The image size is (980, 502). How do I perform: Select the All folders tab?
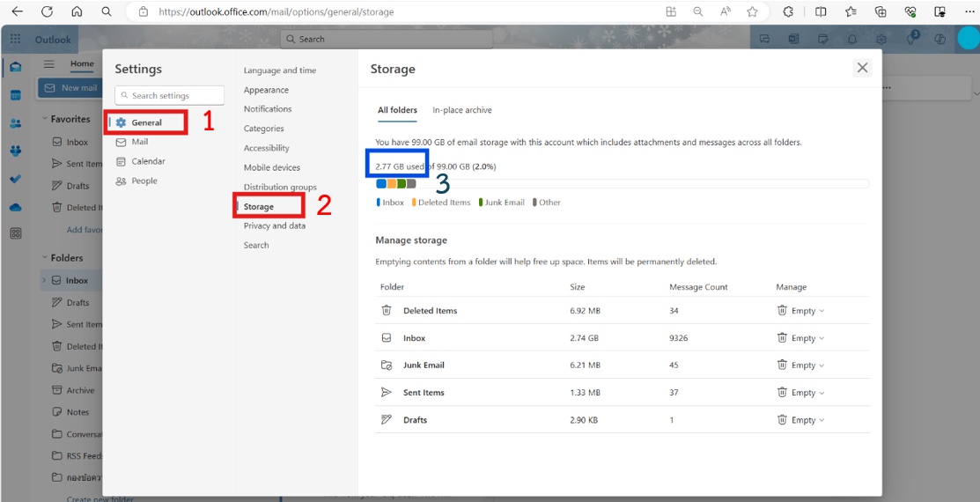pyautogui.click(x=397, y=110)
